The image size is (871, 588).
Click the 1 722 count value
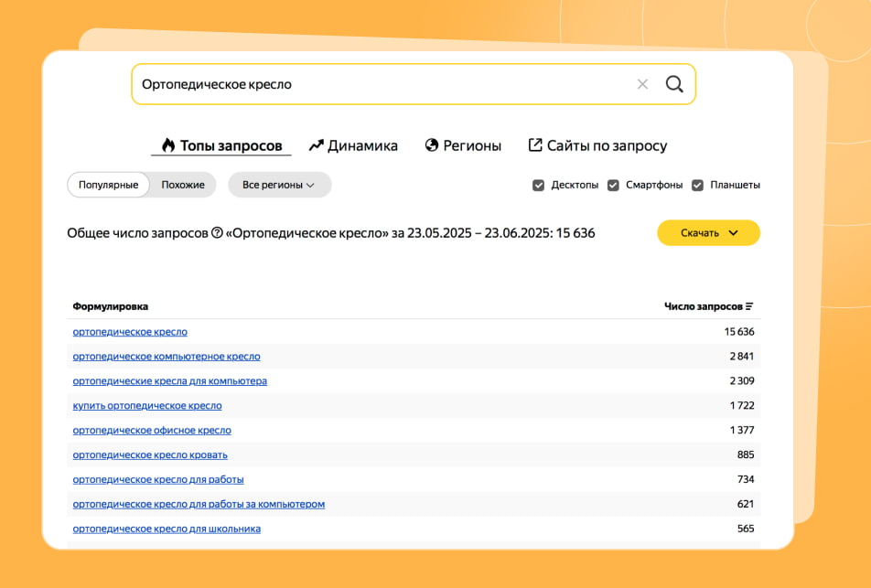click(742, 405)
